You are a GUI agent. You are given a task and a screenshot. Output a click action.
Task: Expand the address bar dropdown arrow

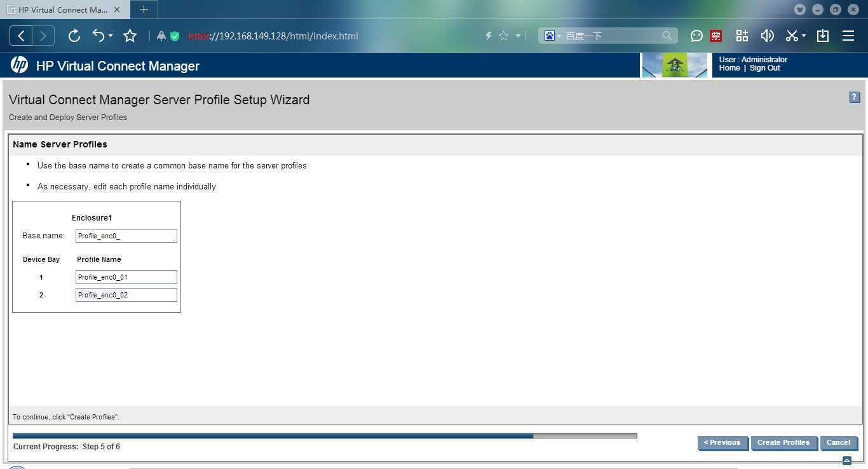pyautogui.click(x=518, y=36)
